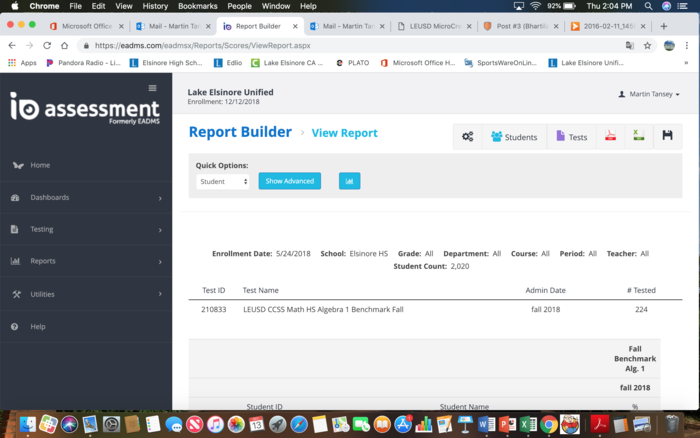Switch to the LEUSD MicroCre browser tab

(431, 26)
